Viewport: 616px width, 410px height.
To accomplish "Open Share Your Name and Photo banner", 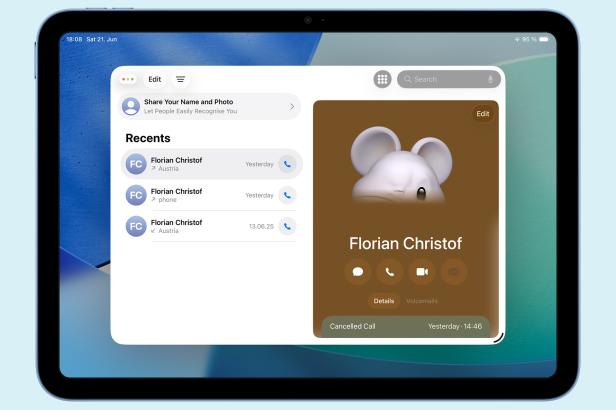I will (210, 106).
